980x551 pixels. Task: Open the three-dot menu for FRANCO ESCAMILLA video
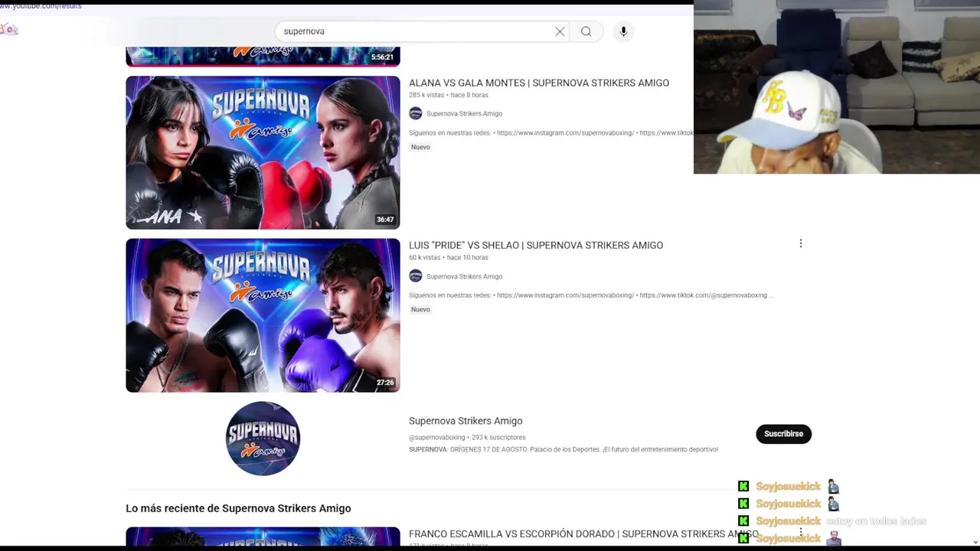(801, 532)
